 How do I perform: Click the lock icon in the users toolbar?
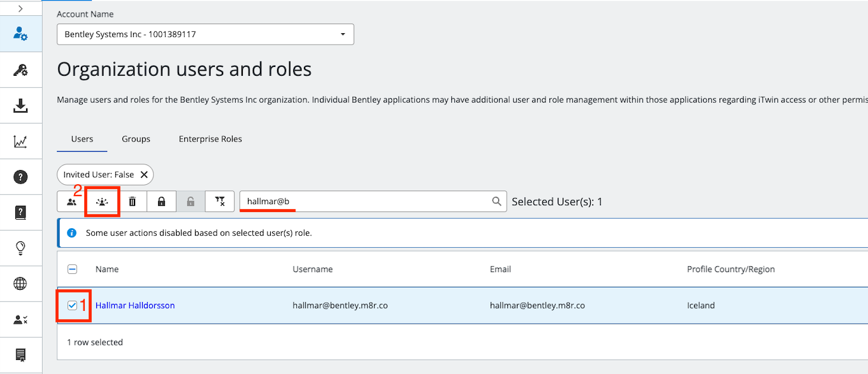(x=161, y=201)
